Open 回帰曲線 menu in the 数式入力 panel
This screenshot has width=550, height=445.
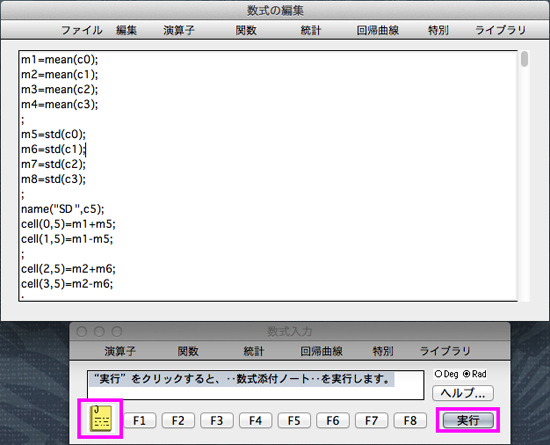click(321, 351)
